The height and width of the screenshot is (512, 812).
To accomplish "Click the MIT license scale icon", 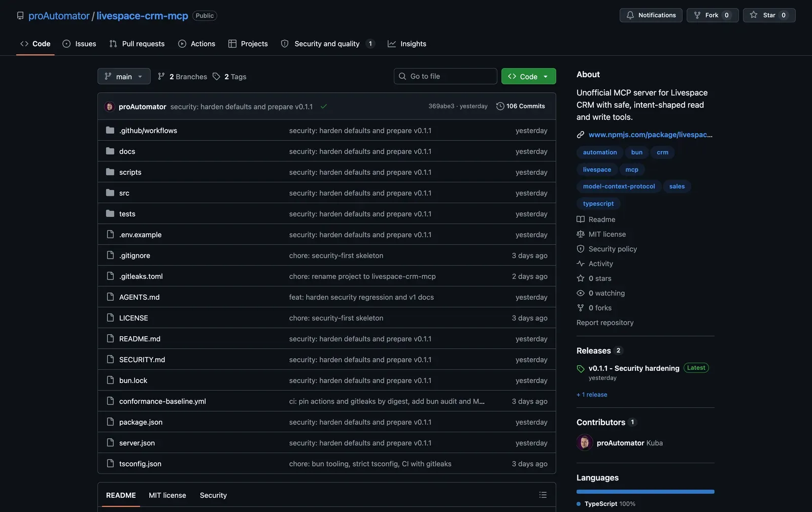I will (581, 234).
